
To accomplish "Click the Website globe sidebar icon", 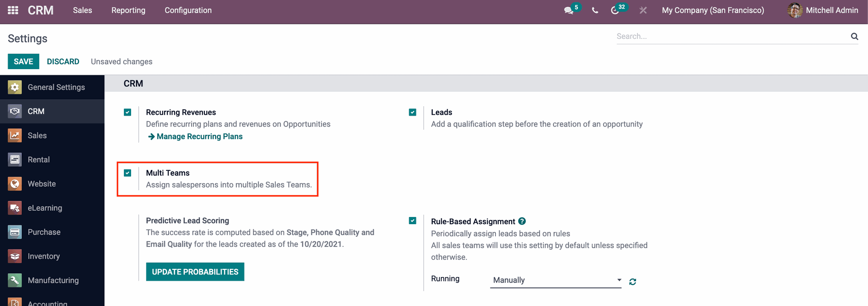I will coord(15,184).
